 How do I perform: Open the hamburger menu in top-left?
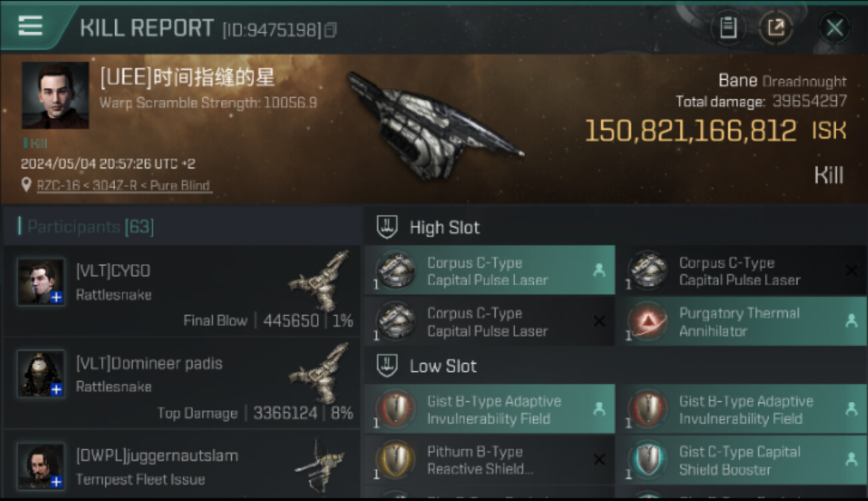pyautogui.click(x=30, y=26)
